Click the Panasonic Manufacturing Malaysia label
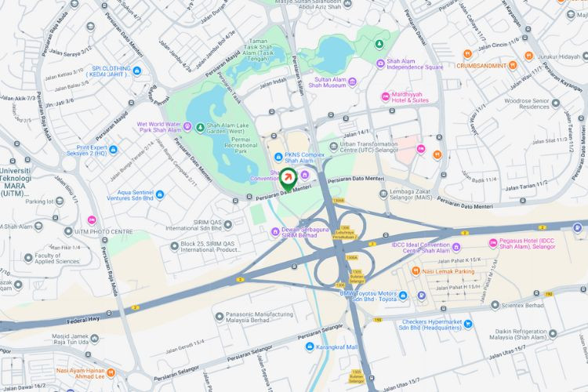The width and height of the screenshot is (588, 392). (x=260, y=317)
